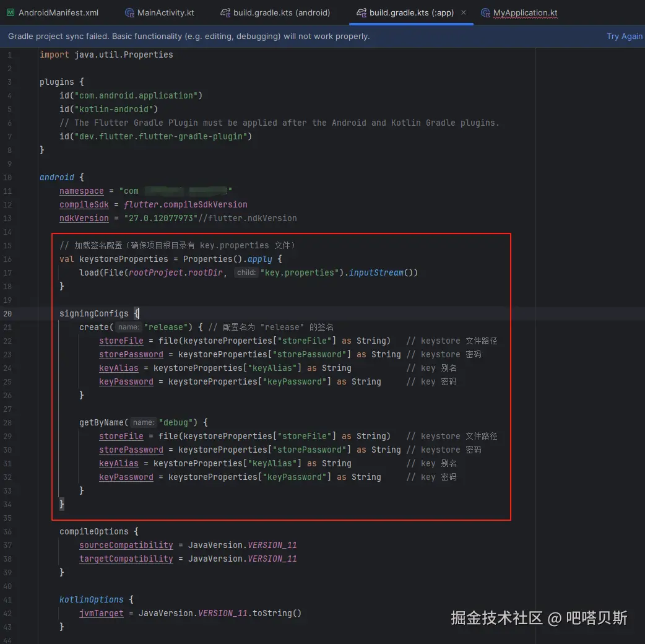The height and width of the screenshot is (644, 645).
Task: Click the Flutter Gradle Plugin comment line
Action: click(279, 123)
